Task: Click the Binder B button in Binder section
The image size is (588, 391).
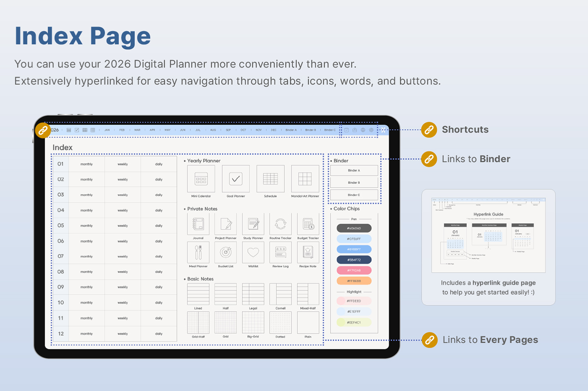Action: 354,182
